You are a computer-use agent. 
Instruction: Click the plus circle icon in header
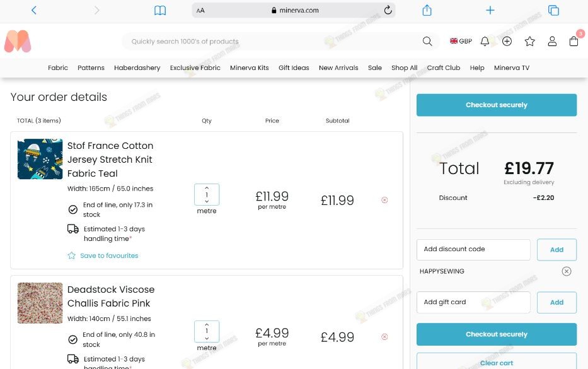[507, 41]
